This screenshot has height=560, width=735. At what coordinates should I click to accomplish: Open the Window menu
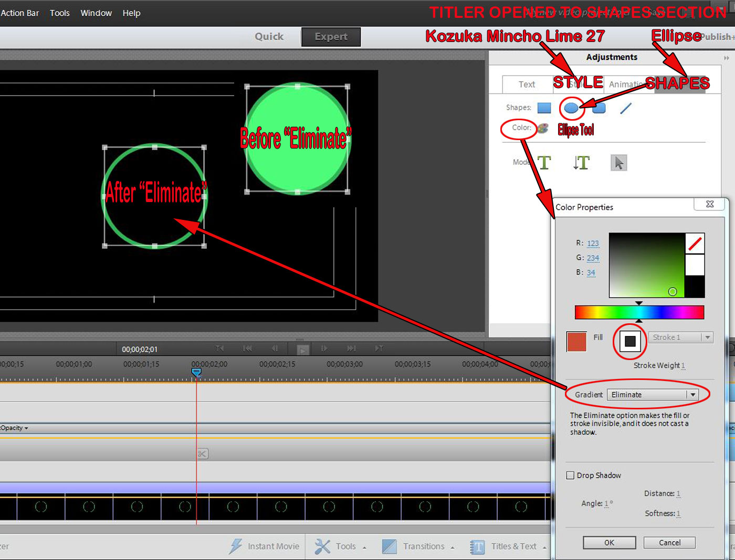point(96,13)
